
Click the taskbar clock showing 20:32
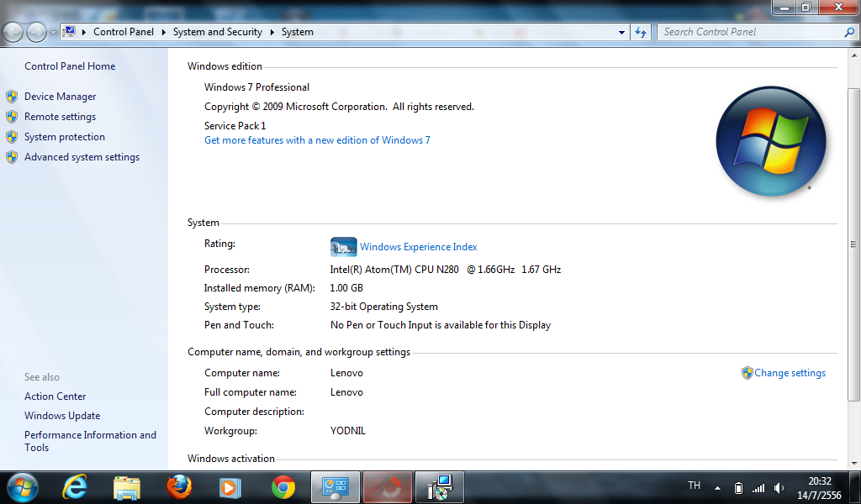coord(819,488)
